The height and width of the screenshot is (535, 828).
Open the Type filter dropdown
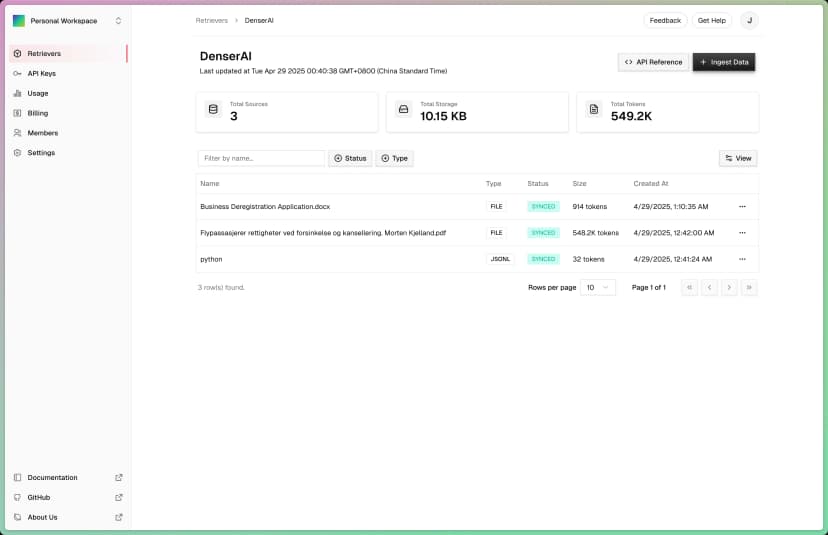pyautogui.click(x=394, y=158)
